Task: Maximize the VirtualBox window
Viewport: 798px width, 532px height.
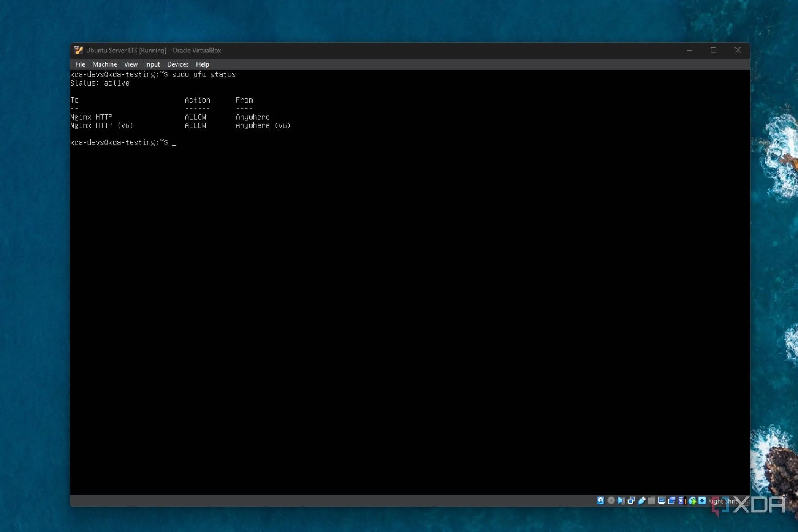Action: click(714, 50)
